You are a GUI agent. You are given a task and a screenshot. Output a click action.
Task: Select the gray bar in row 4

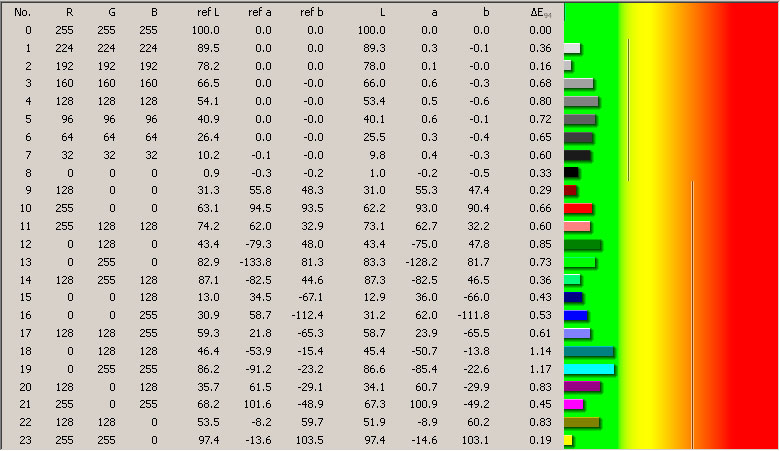(581, 101)
